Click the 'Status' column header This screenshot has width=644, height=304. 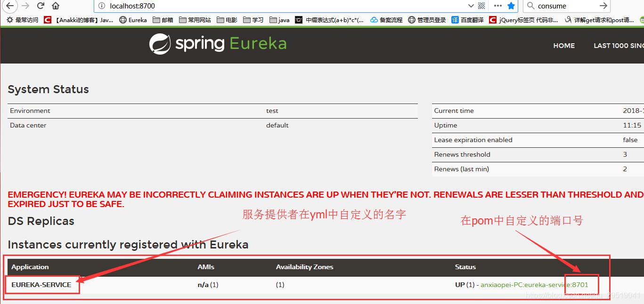(465, 267)
